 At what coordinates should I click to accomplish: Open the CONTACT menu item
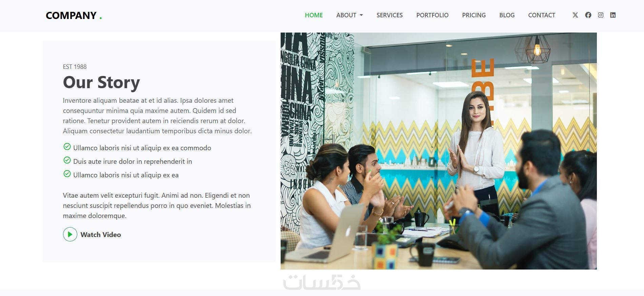[542, 15]
